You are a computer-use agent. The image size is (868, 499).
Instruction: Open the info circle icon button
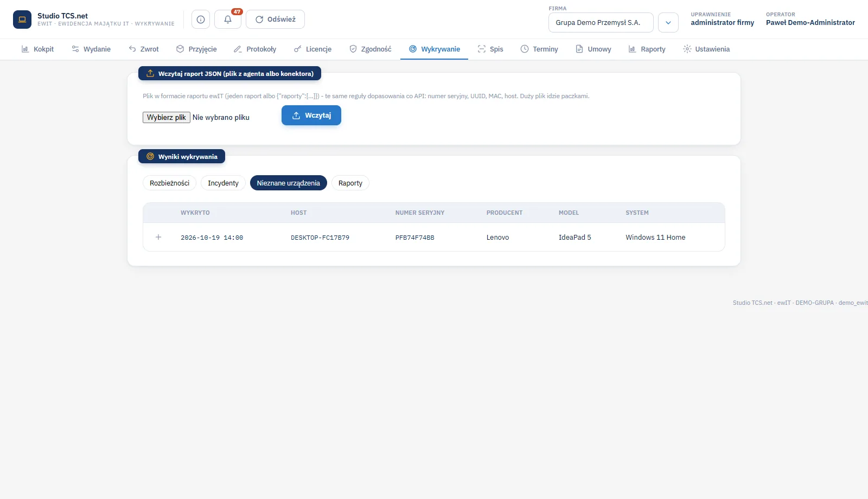[x=201, y=20]
